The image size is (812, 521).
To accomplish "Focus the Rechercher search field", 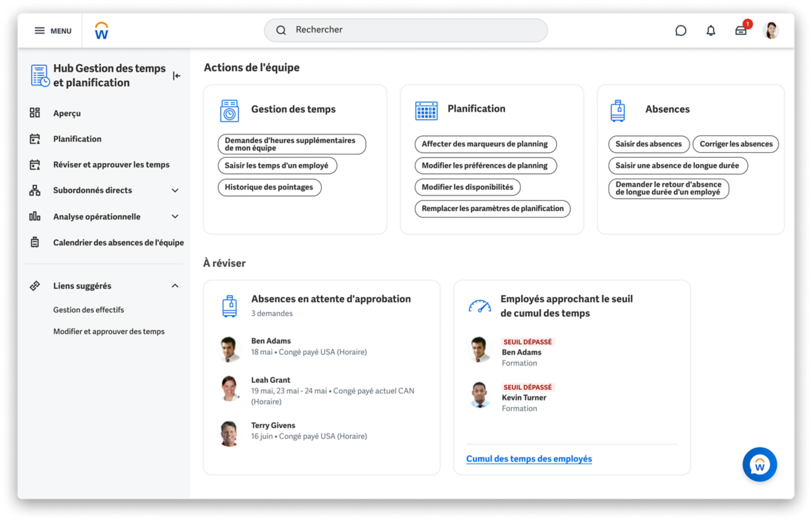I will click(x=405, y=30).
